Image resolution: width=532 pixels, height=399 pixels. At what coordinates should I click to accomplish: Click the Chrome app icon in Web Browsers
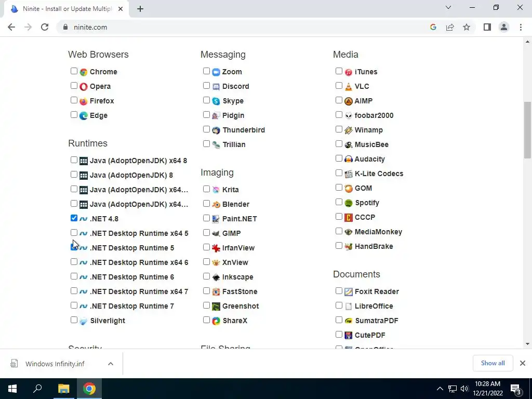coord(84,72)
